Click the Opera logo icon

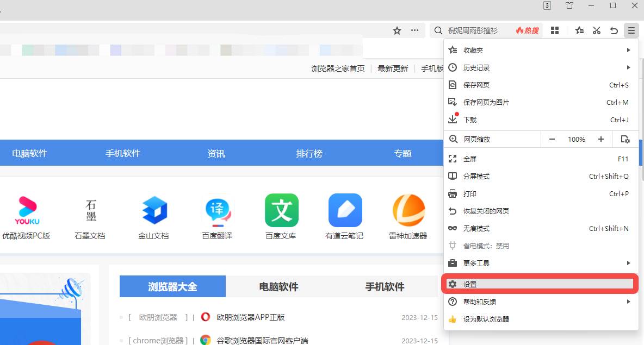tap(206, 317)
